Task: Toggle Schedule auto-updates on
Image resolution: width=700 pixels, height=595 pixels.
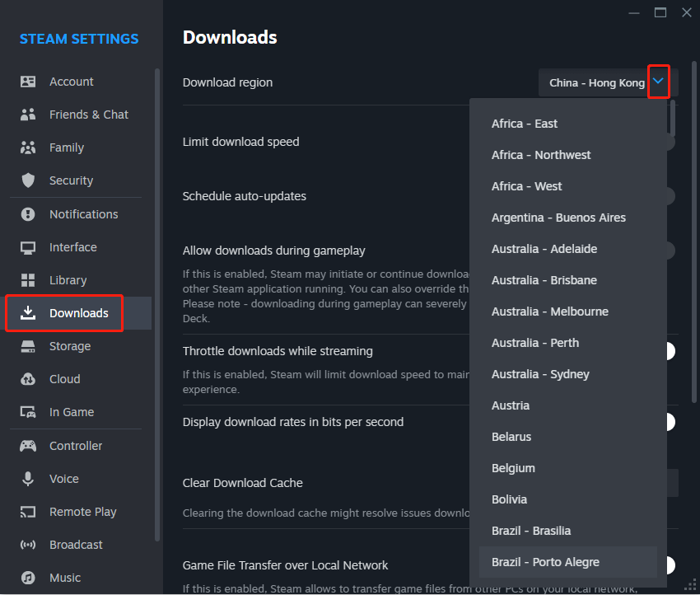Action: tap(670, 196)
